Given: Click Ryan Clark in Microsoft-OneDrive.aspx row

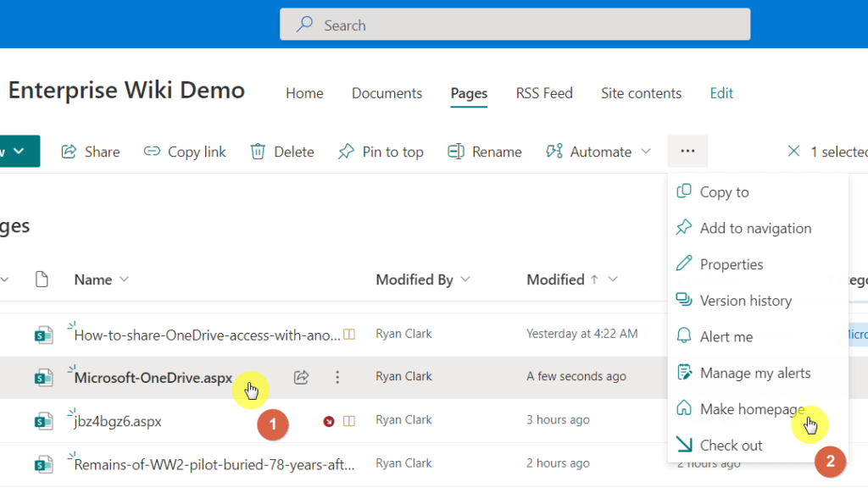Looking at the screenshot, I should coord(403,376).
